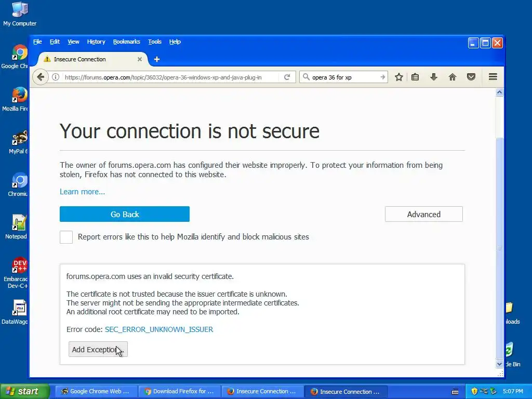Switch to Google Chrome Web taskbar item

click(96, 391)
